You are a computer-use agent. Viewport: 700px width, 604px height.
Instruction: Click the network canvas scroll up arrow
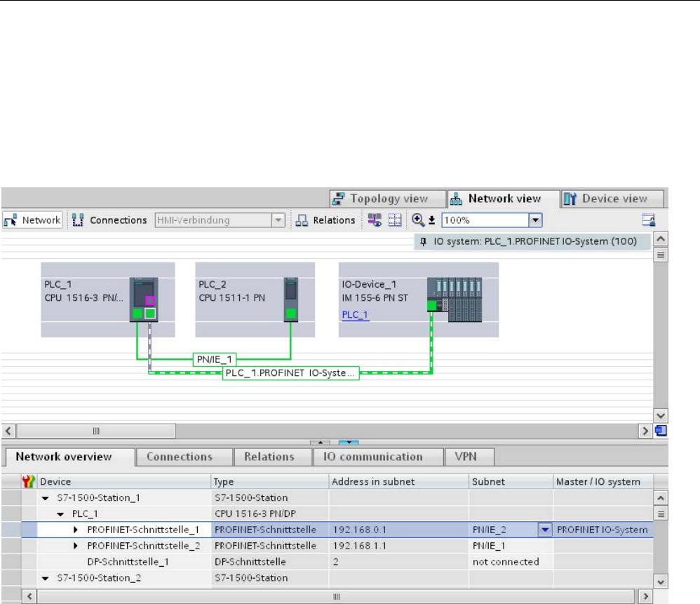661,239
